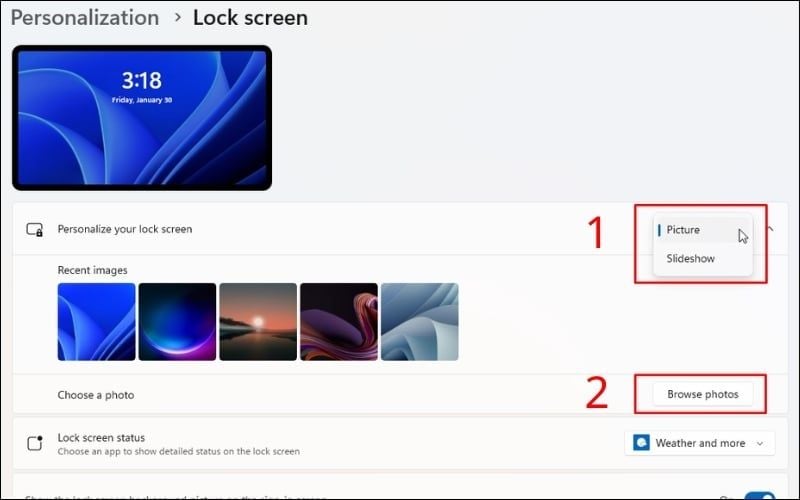Select the blue bloom wallpaper thumbnail

96,322
